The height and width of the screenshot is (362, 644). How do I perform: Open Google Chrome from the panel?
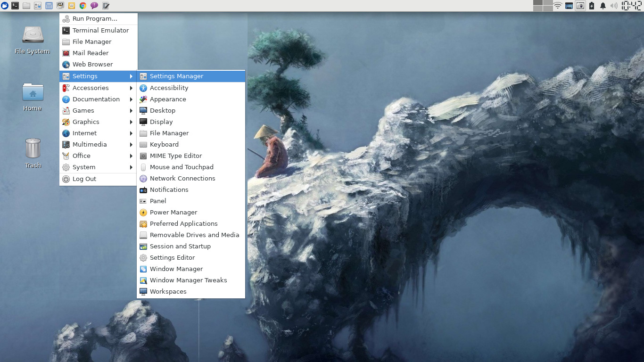(83, 6)
